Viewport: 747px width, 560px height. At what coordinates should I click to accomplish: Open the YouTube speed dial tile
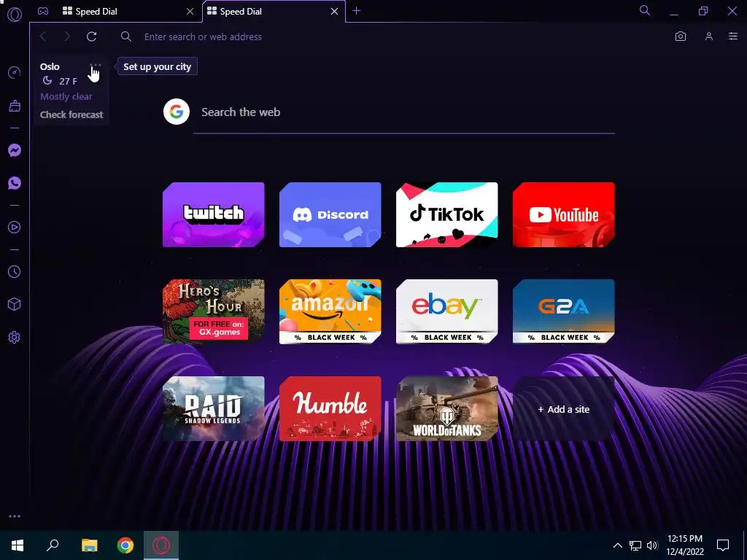pos(564,215)
